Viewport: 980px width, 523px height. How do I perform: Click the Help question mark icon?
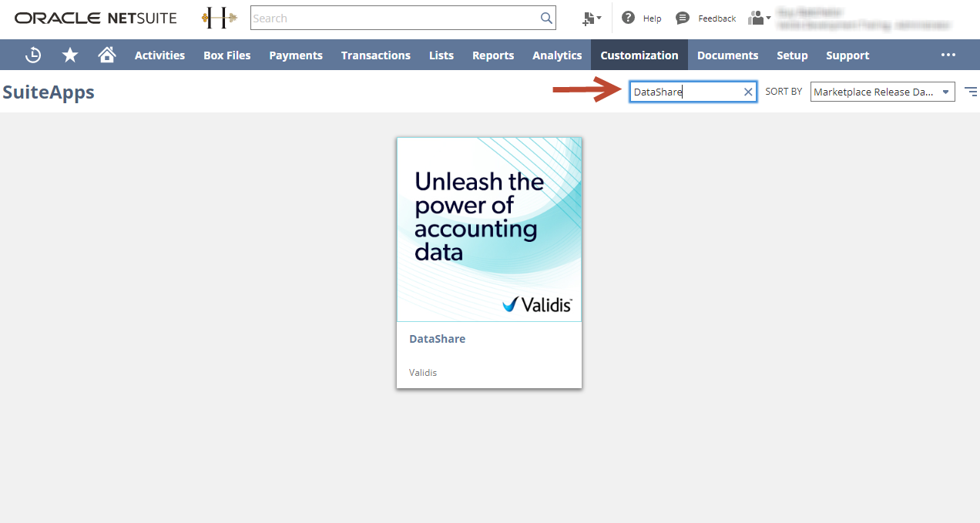point(629,18)
